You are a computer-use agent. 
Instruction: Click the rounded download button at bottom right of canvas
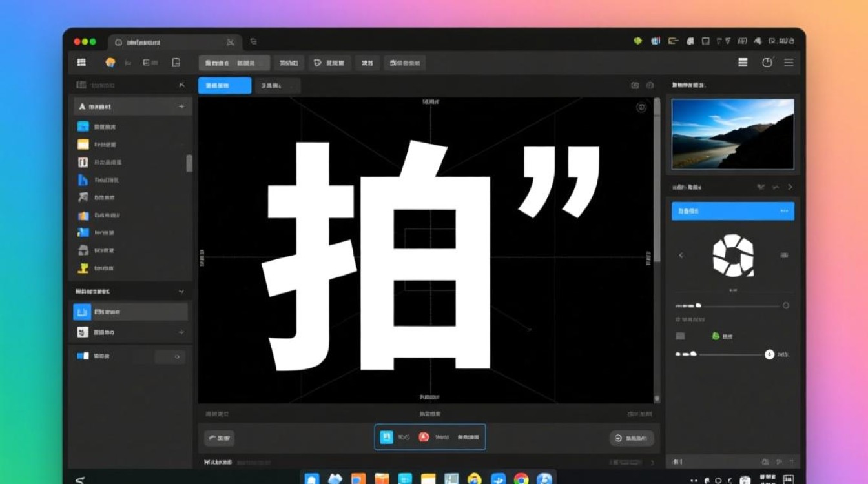pos(632,438)
